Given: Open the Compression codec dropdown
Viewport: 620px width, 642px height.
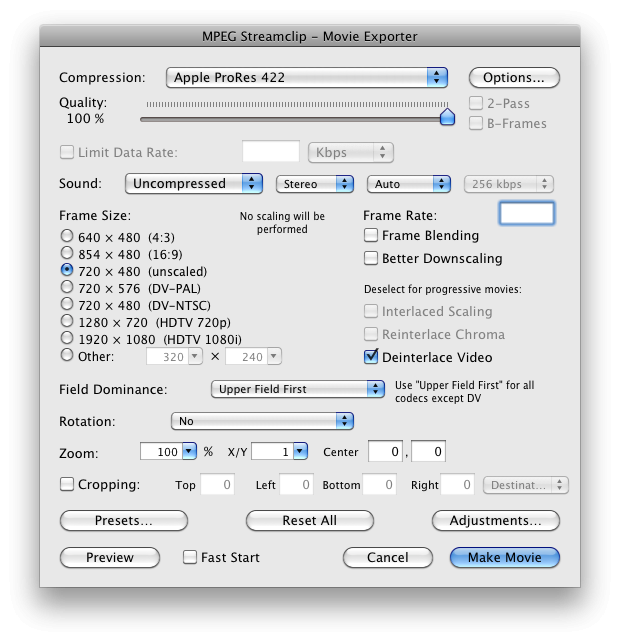Looking at the screenshot, I should point(306,77).
